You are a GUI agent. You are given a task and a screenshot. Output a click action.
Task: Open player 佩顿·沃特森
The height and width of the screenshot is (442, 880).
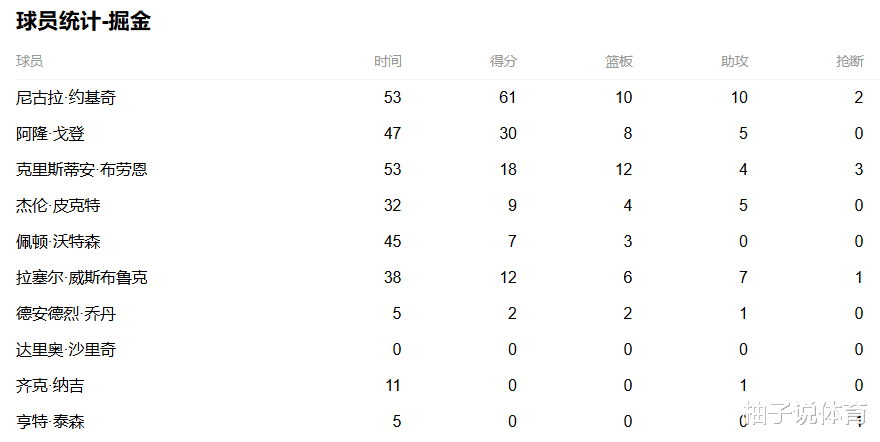coord(58,242)
